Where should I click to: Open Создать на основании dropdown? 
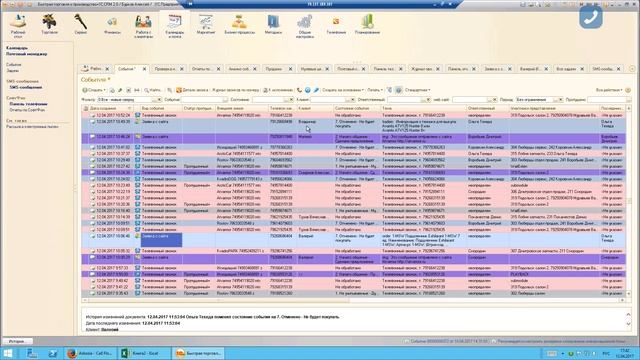click(343, 90)
